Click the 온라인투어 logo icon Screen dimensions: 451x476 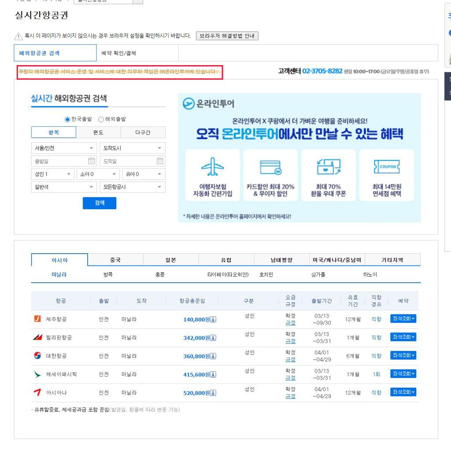coord(189,104)
